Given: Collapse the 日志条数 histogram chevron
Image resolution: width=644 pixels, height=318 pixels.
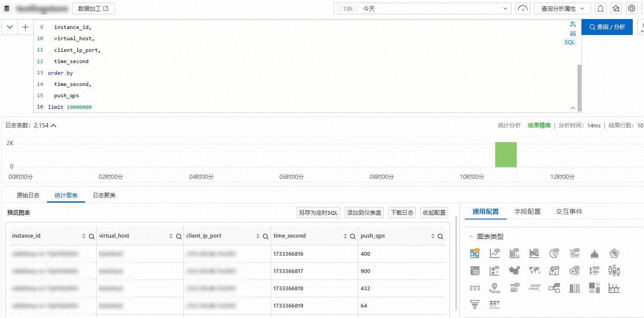Looking at the screenshot, I should point(54,126).
